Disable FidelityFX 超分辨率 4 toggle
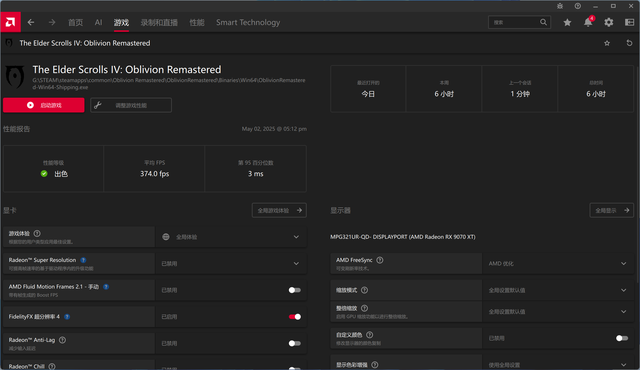640x370 pixels. 295,317
